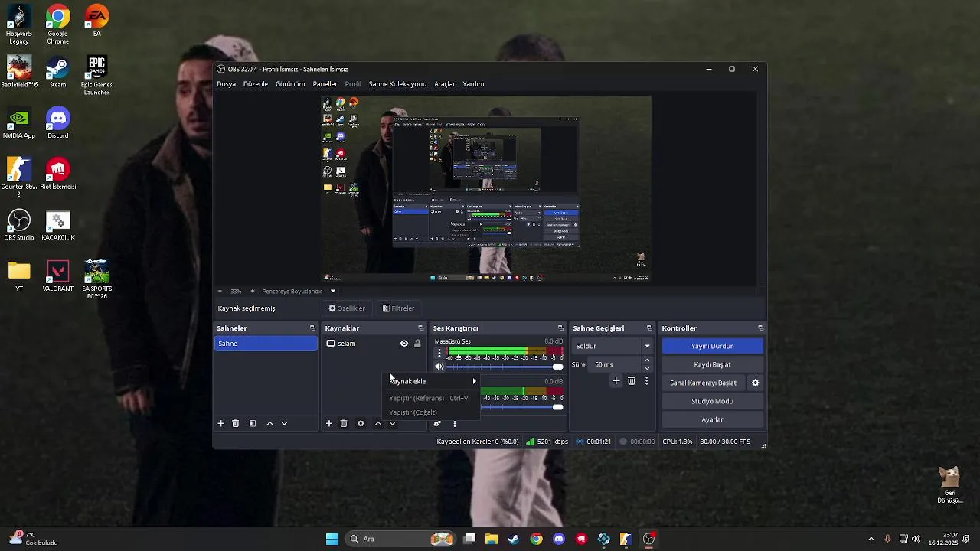980x551 pixels.
Task: Adjust the Masaüstü Ses volume slider
Action: click(x=505, y=367)
